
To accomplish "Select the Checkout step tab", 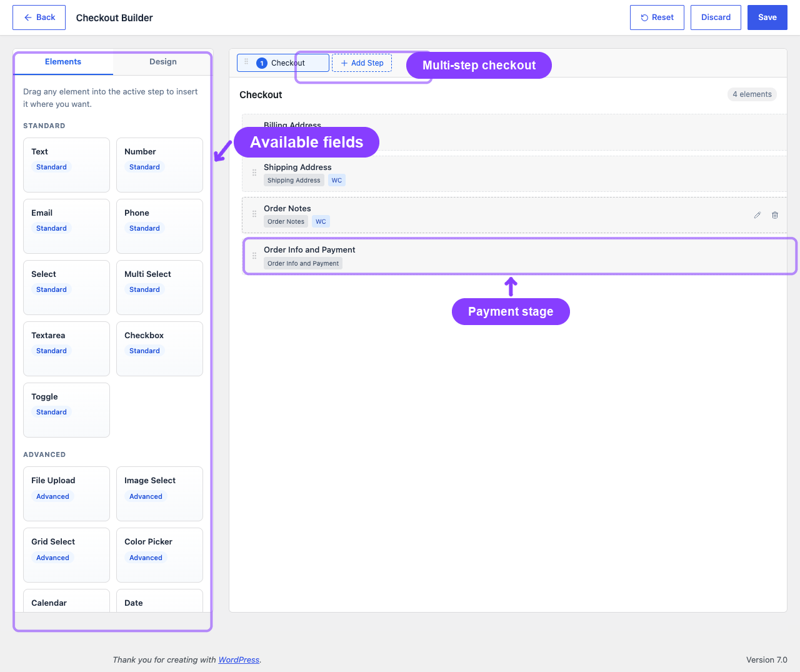I will pyautogui.click(x=283, y=63).
